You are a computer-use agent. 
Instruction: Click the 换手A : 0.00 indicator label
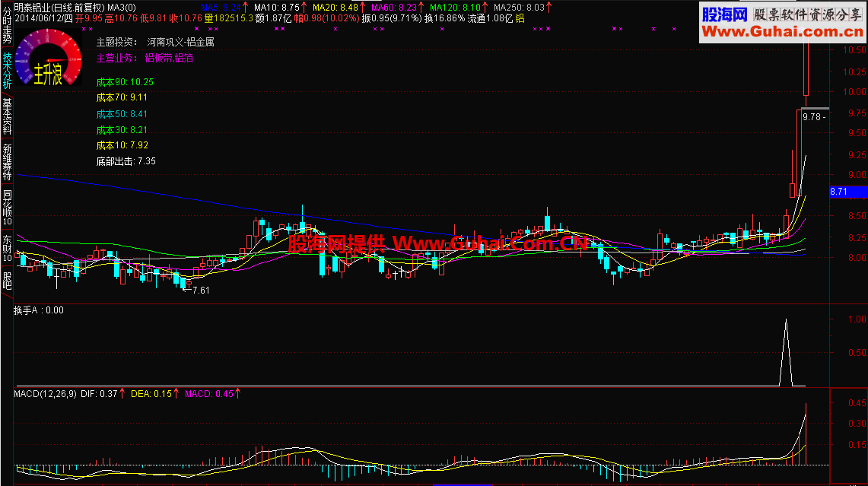pyautogui.click(x=39, y=310)
